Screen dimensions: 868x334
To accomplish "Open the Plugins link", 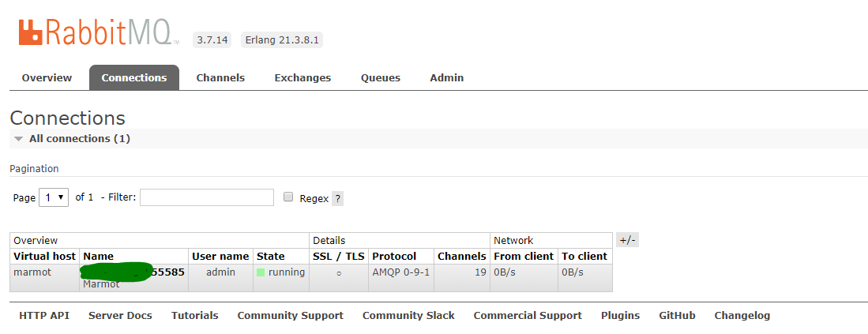I will pyautogui.click(x=621, y=316).
